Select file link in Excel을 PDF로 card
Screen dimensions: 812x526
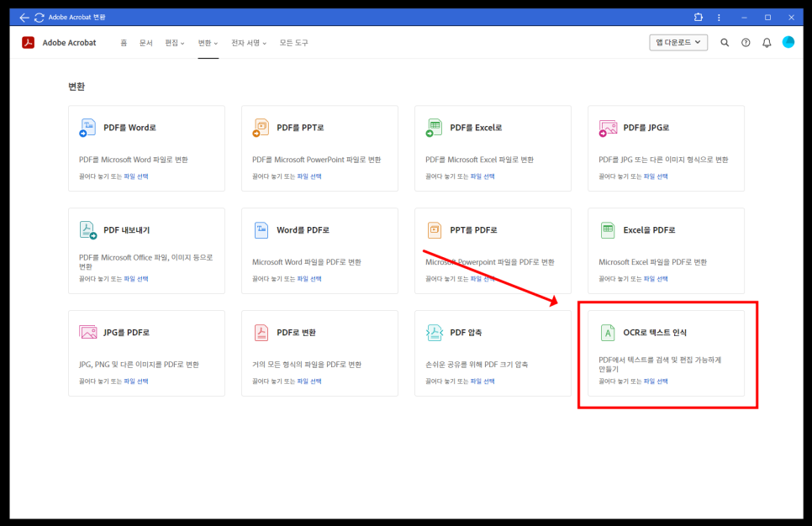click(x=656, y=279)
